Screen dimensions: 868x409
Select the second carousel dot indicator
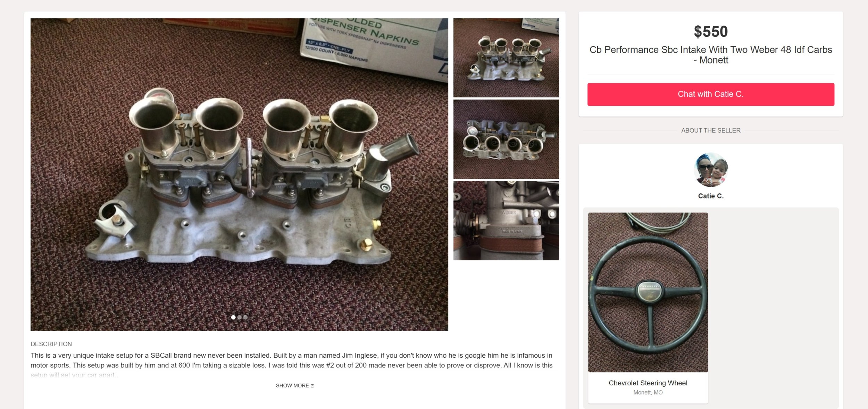click(239, 317)
